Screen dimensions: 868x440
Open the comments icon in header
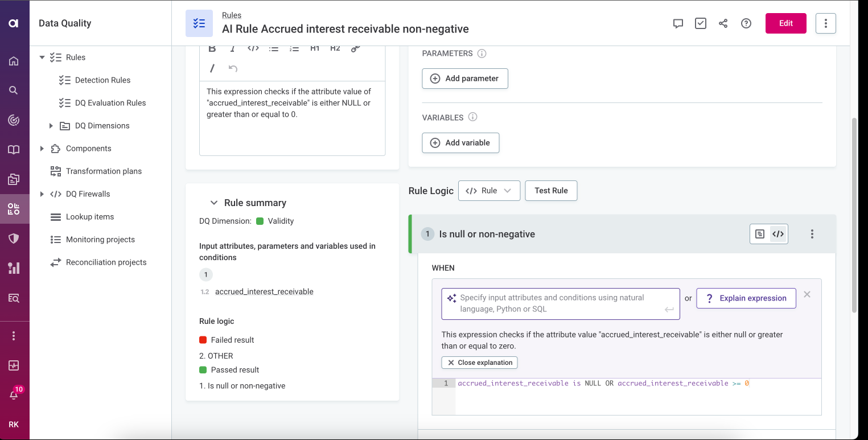point(678,23)
